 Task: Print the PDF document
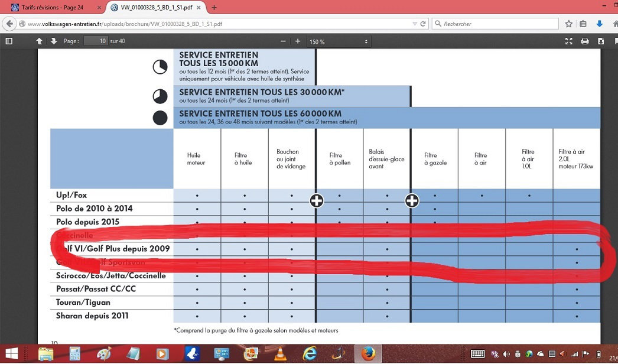tap(585, 41)
